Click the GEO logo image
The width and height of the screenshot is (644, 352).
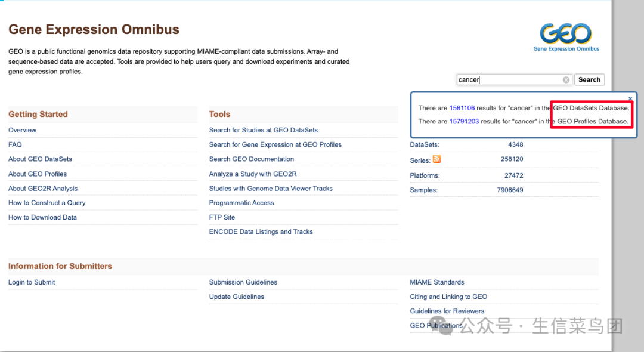566,37
